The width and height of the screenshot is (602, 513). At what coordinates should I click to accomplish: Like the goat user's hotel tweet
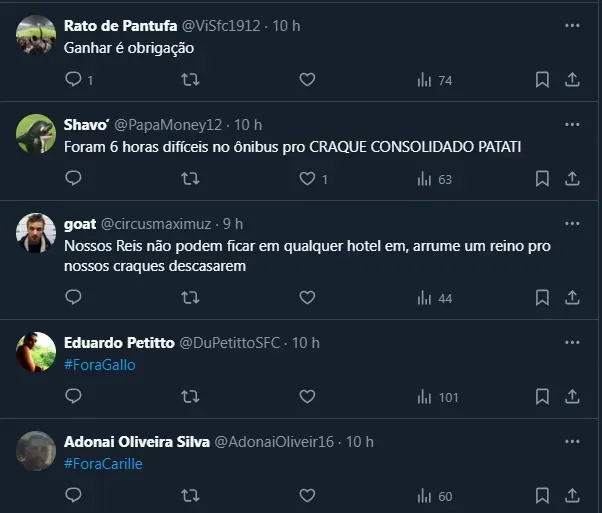[307, 298]
